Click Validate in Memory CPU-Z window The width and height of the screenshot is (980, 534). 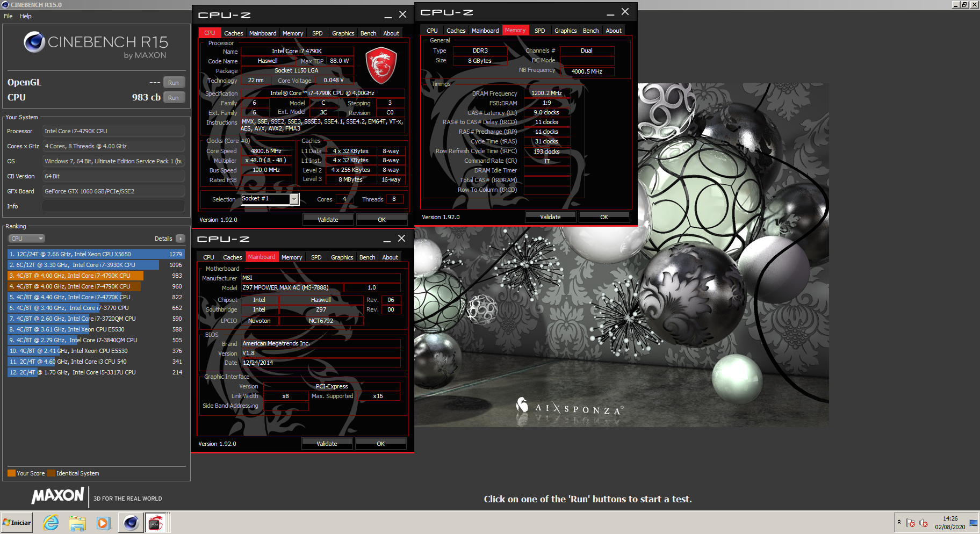pos(550,217)
